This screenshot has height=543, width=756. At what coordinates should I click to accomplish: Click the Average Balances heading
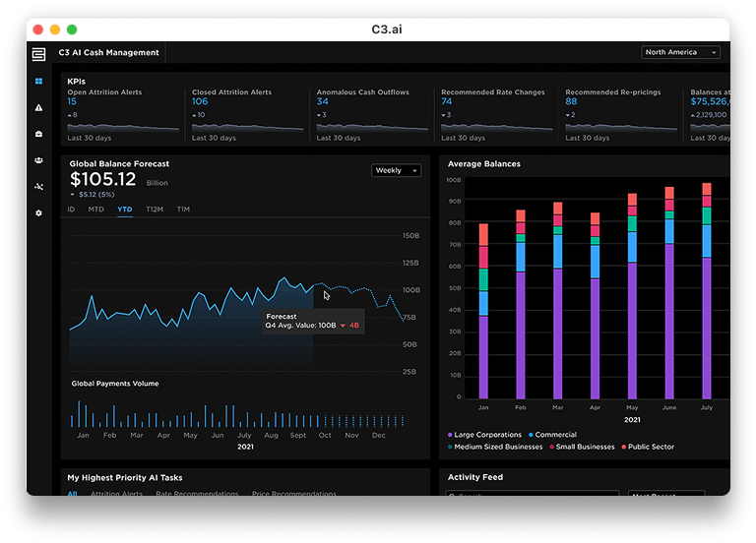point(484,164)
